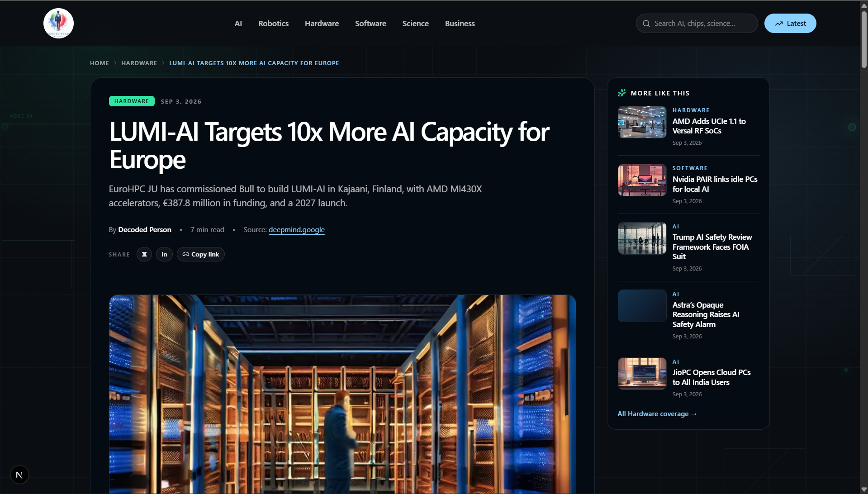Image resolution: width=868 pixels, height=494 pixels.
Task: Open the Decoded Person site logo
Action: point(58,23)
